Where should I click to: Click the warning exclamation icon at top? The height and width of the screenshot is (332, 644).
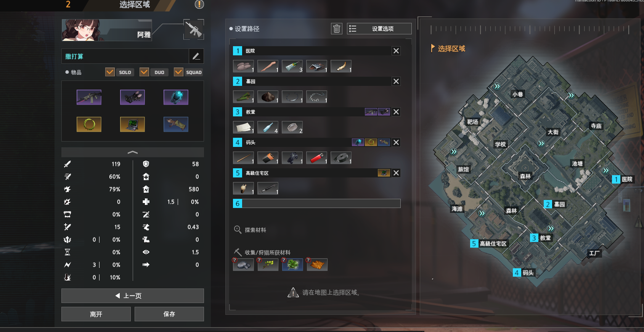199,4
